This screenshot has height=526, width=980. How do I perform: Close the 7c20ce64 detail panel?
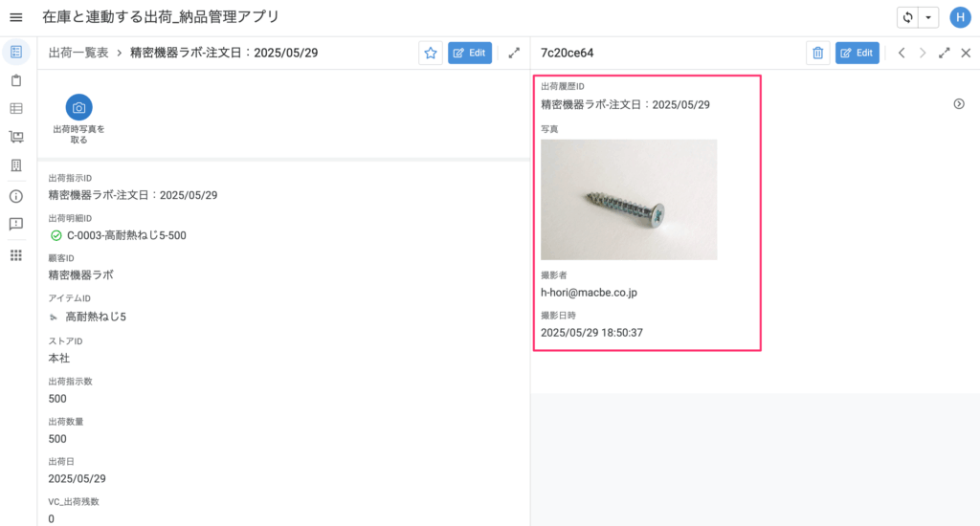tap(966, 54)
